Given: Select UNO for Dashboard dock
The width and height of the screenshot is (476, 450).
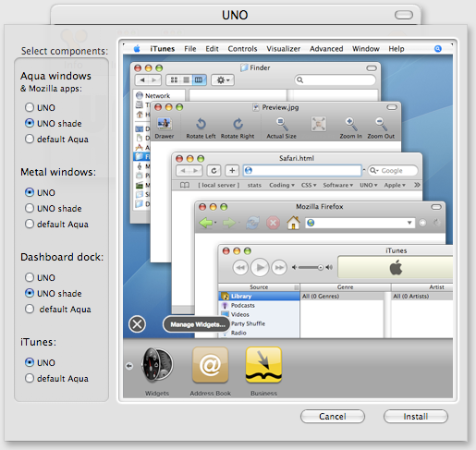Looking at the screenshot, I should click(x=30, y=277).
